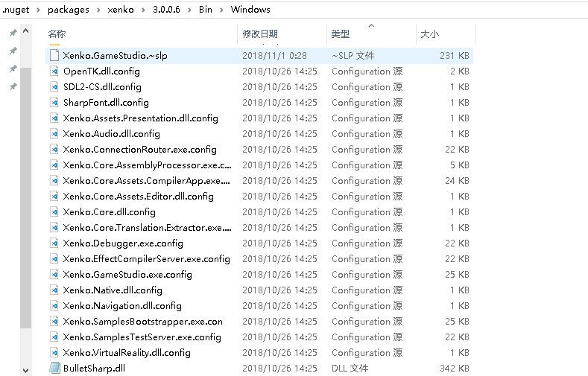Expand the chevron after 3.0.0.6 in the path
The width and height of the screenshot is (588, 376).
pos(189,10)
